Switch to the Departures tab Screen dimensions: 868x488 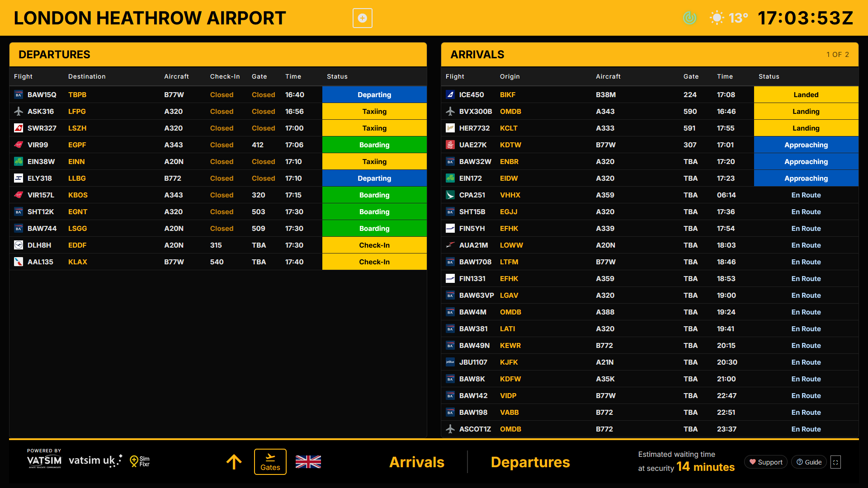point(530,462)
